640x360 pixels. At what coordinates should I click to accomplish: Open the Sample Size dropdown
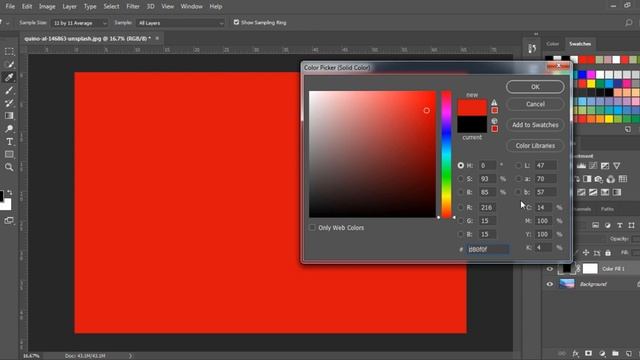pos(80,23)
